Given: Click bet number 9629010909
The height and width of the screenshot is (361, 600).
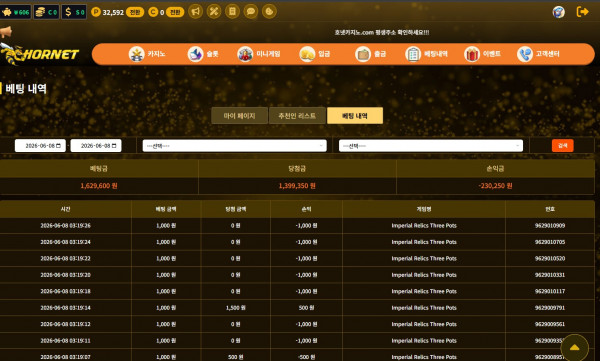Looking at the screenshot, I should [550, 225].
